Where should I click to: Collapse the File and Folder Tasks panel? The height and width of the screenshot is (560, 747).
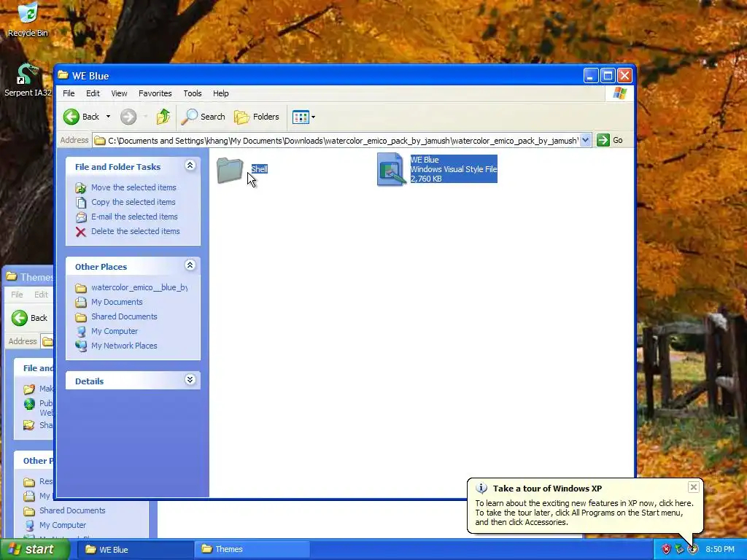point(190,166)
